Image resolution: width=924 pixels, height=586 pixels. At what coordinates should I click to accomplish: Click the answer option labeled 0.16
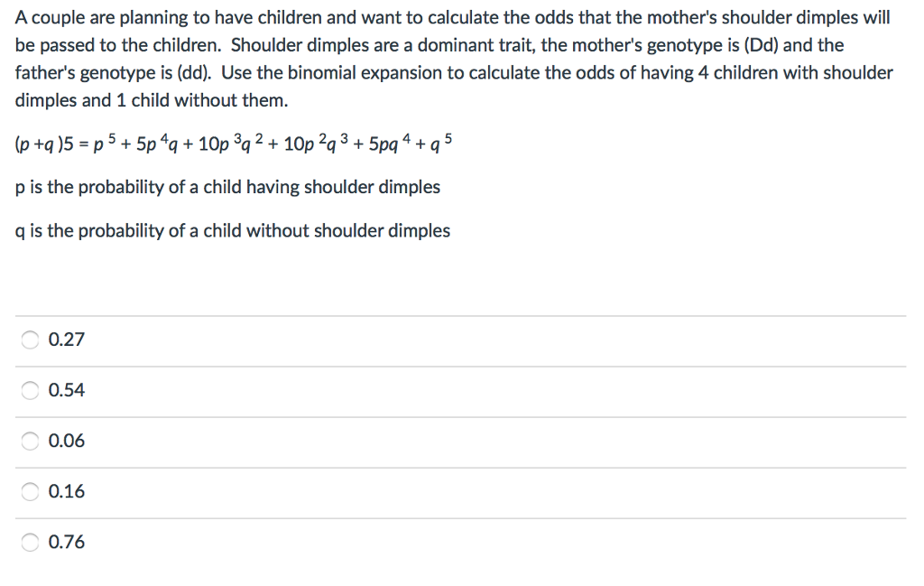pos(66,491)
